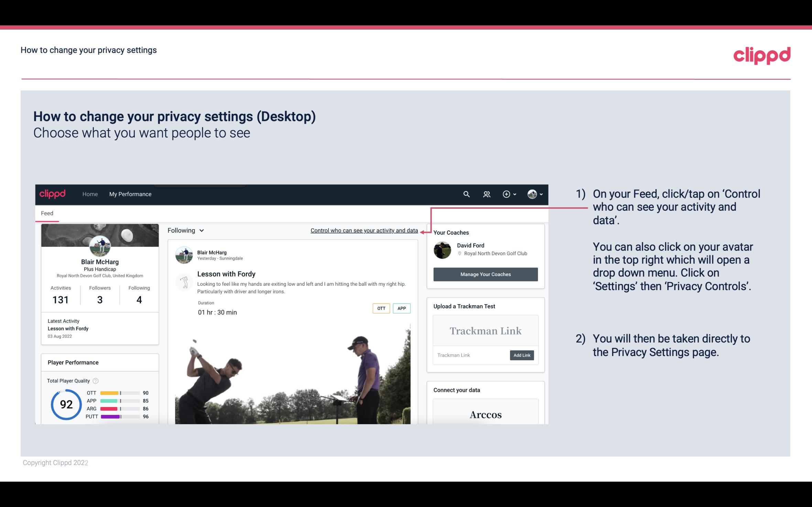This screenshot has width=812, height=507.
Task: Click 'Control who can see your activity and data'
Action: click(364, 230)
